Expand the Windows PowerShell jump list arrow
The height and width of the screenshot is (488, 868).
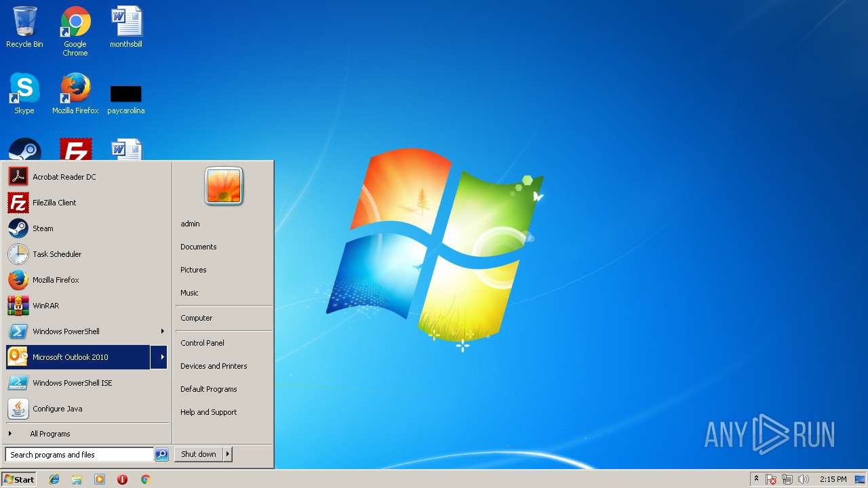[162, 331]
